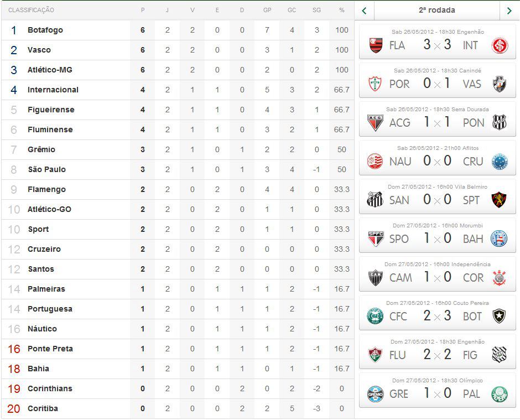Select Coritiba row in the standings

pos(43,408)
